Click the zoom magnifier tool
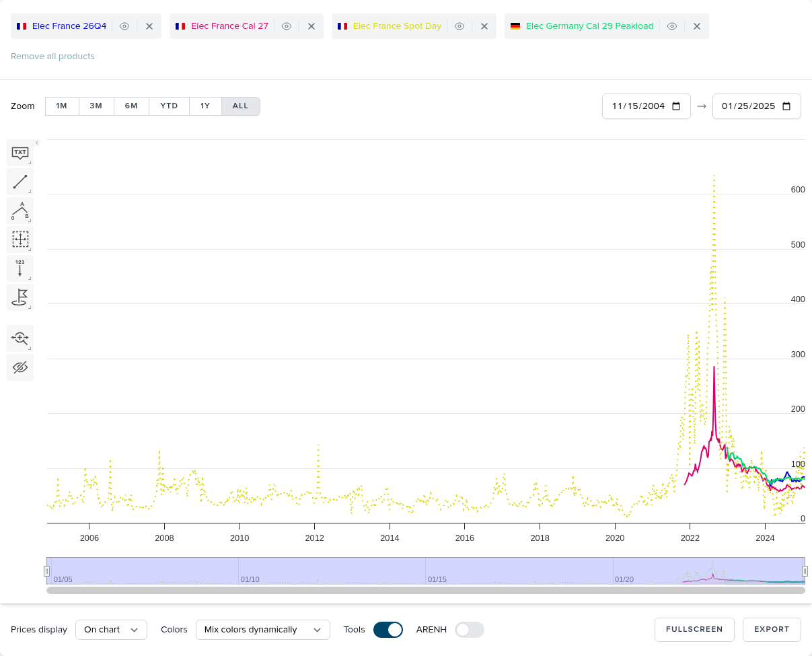 (x=20, y=338)
